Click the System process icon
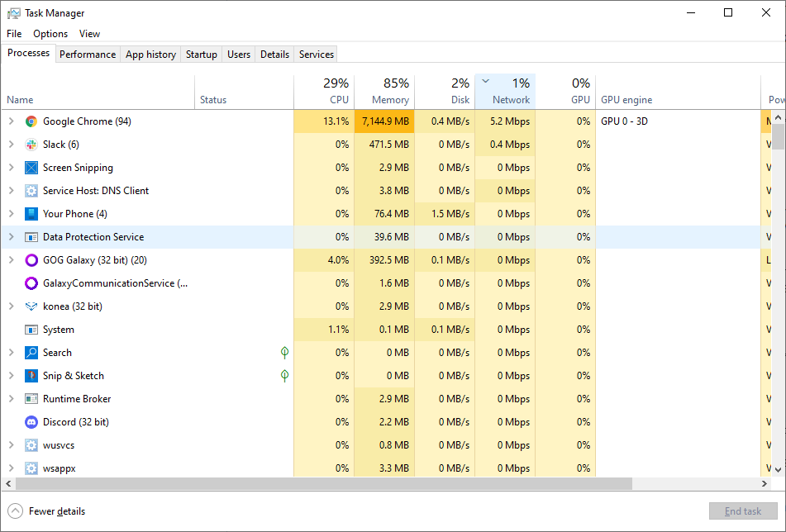This screenshot has height=532, width=786. coord(31,330)
